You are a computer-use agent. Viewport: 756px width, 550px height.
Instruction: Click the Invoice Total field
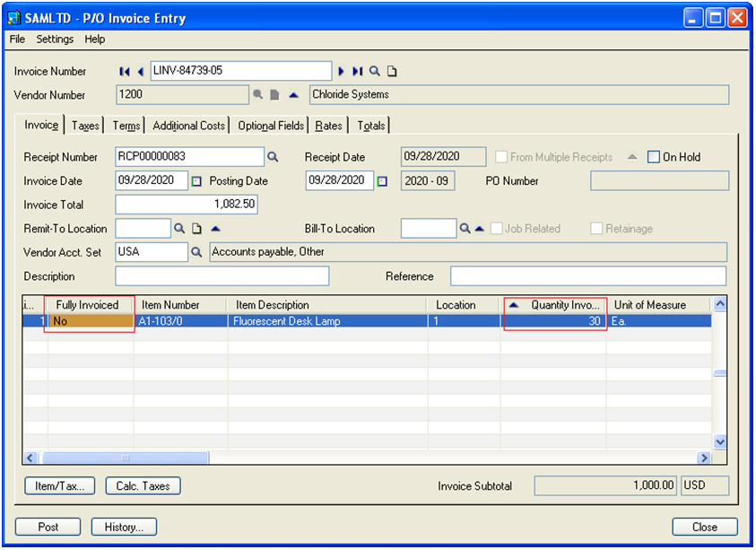click(187, 204)
